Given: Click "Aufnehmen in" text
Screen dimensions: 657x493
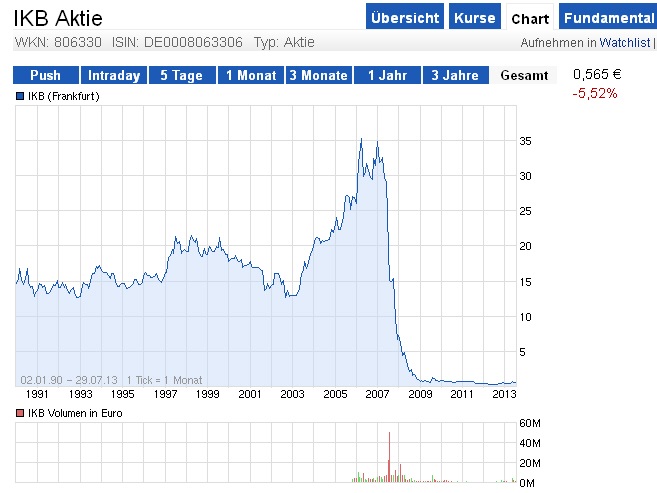Looking at the screenshot, I should pos(558,43).
